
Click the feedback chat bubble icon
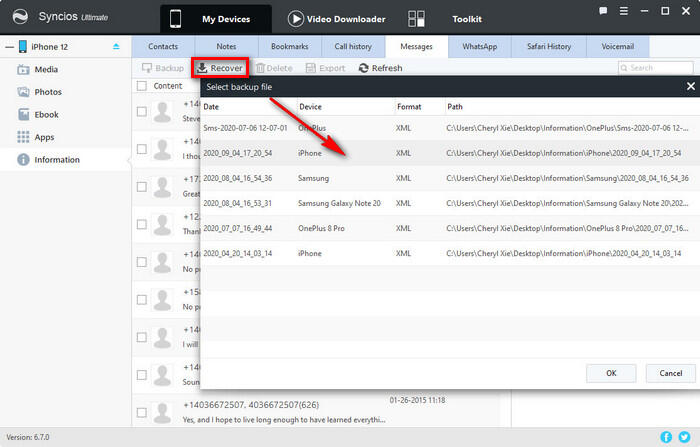[603, 11]
